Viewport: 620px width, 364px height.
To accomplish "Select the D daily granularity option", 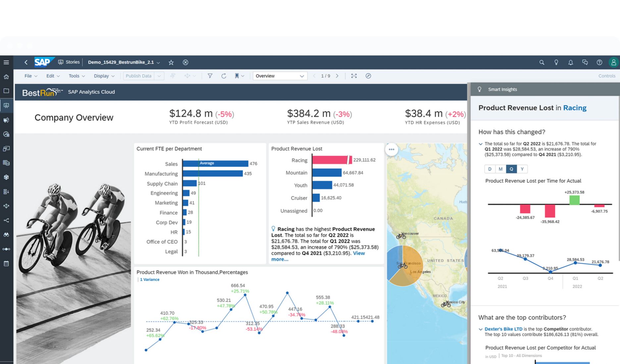I will [490, 169].
